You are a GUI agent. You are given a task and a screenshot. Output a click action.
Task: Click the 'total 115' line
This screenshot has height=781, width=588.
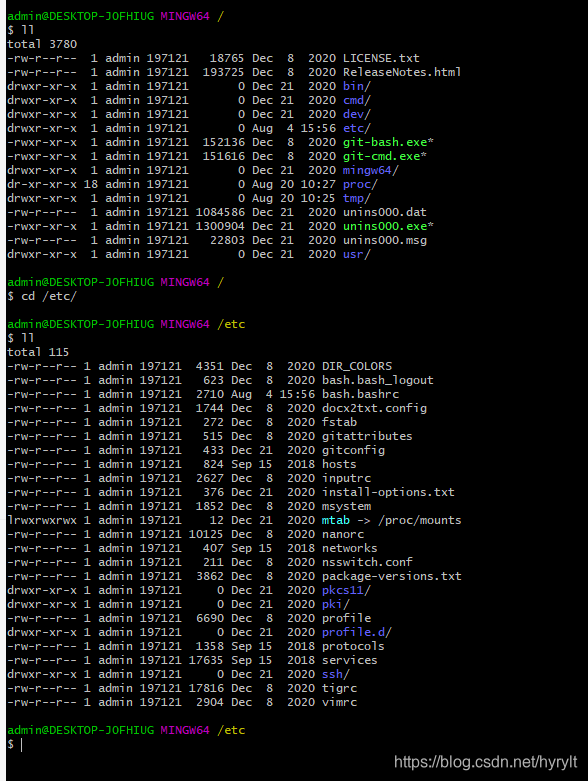(x=38, y=352)
